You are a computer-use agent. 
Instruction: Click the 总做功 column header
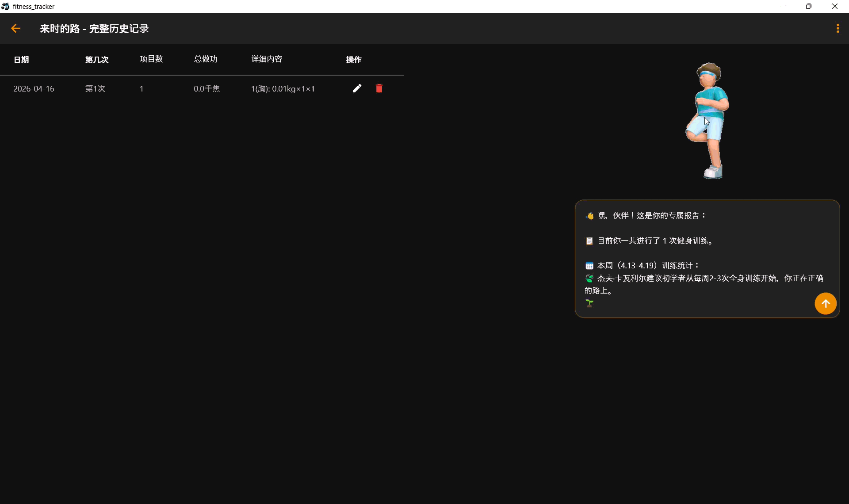click(x=206, y=59)
